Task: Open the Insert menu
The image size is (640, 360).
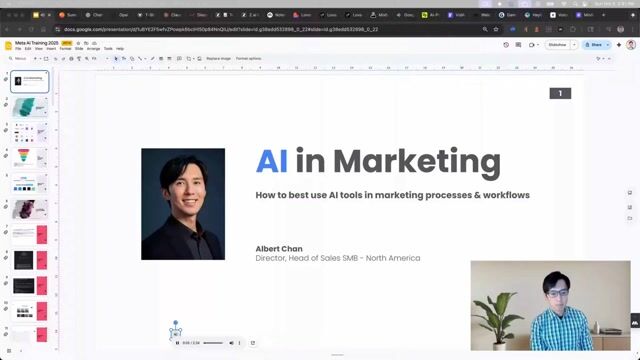Action: pyautogui.click(x=51, y=49)
